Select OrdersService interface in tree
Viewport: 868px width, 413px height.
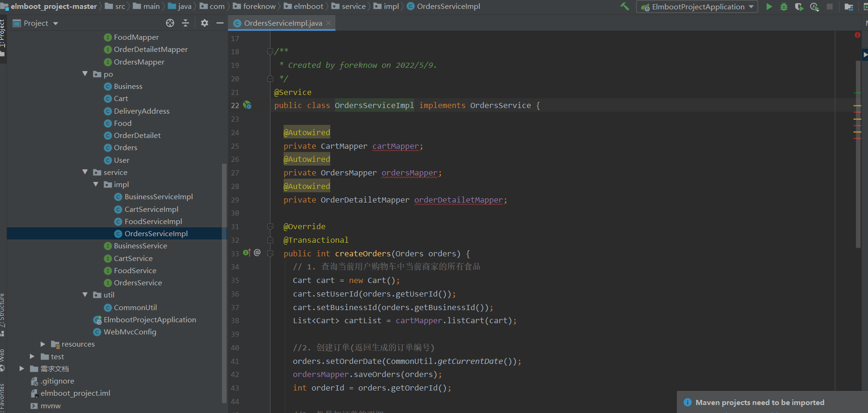tap(133, 283)
